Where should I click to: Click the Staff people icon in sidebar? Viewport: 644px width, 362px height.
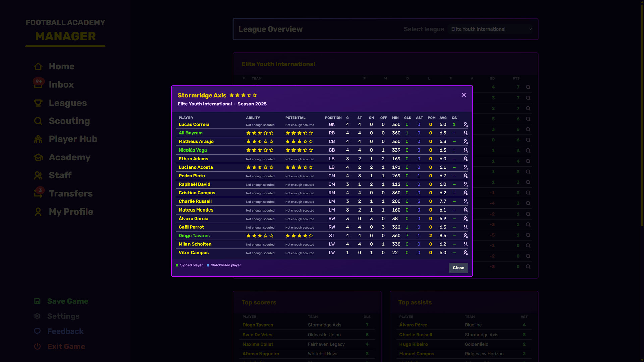pyautogui.click(x=38, y=175)
